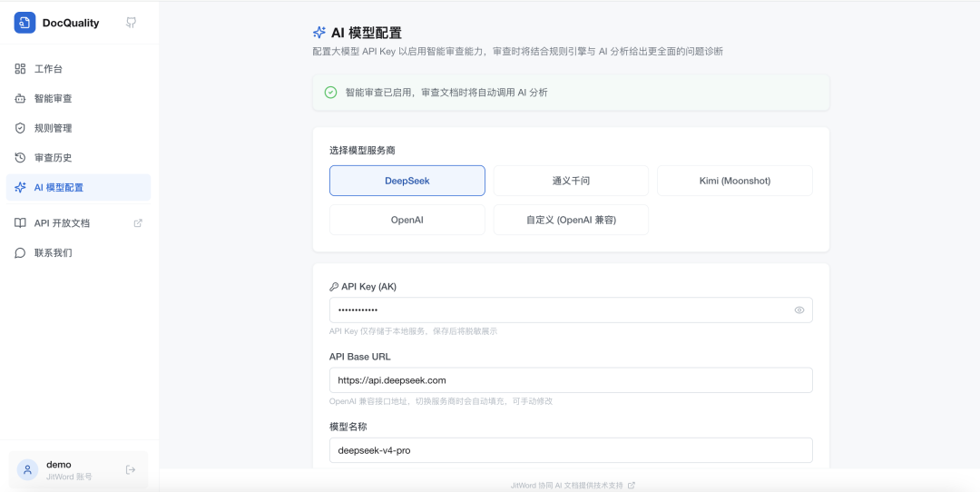This screenshot has height=492, width=980.
Task: Click the API 开放文档 book icon
Action: pos(20,223)
